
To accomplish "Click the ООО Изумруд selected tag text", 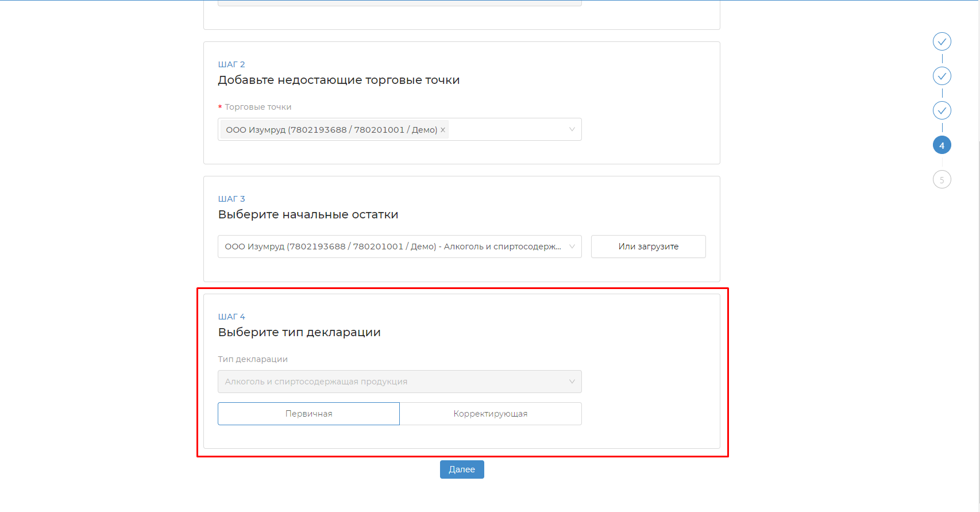I will tap(331, 130).
